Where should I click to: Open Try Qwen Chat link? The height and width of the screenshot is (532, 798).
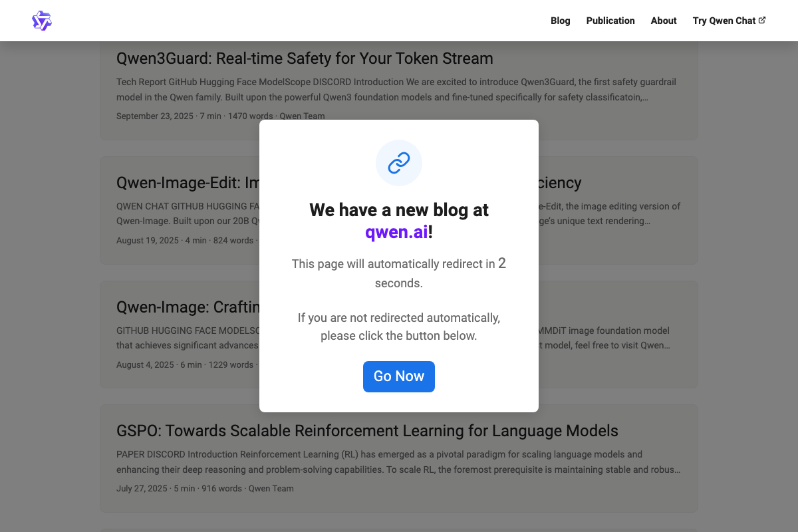[x=729, y=21]
